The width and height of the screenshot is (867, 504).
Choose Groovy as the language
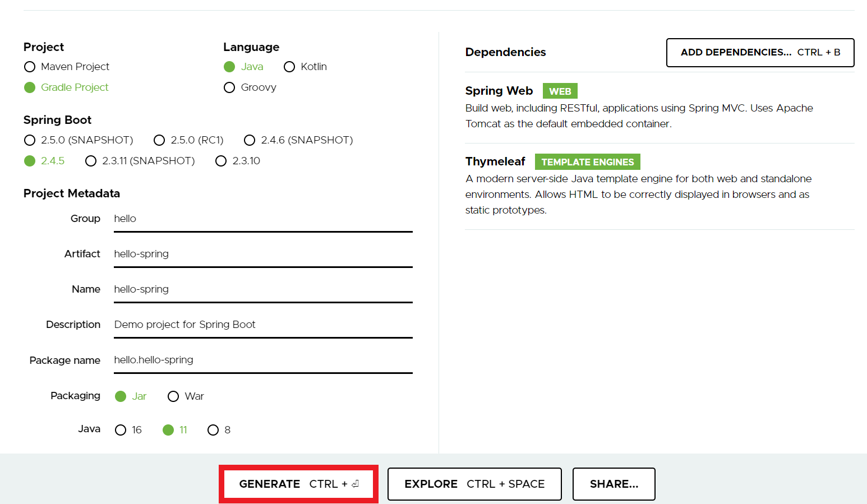click(250, 87)
